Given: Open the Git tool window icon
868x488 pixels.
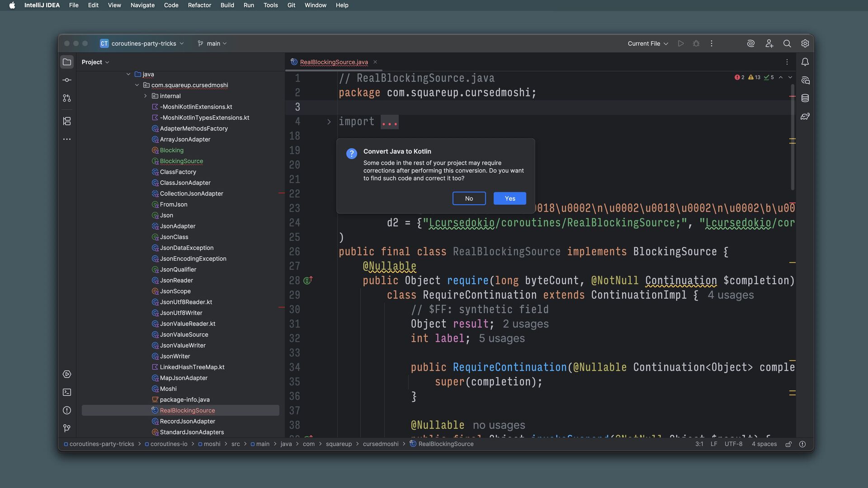Looking at the screenshot, I should coord(67,428).
